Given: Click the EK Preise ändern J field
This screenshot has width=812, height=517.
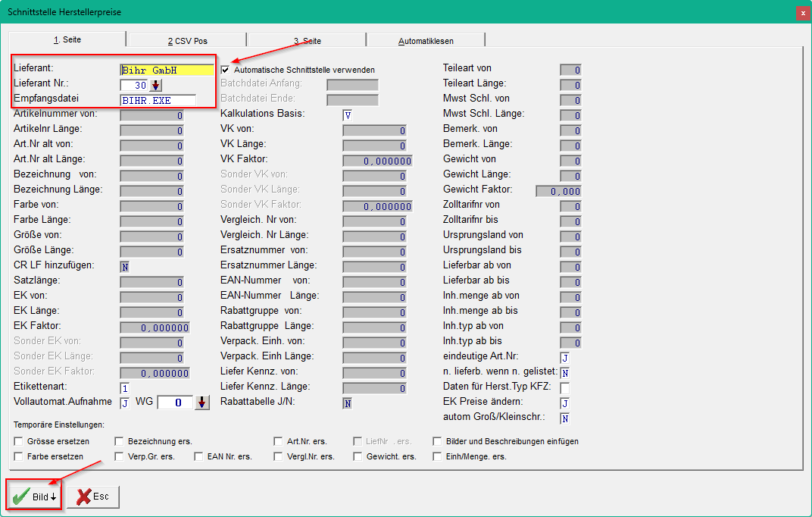Looking at the screenshot, I should pos(565,403).
